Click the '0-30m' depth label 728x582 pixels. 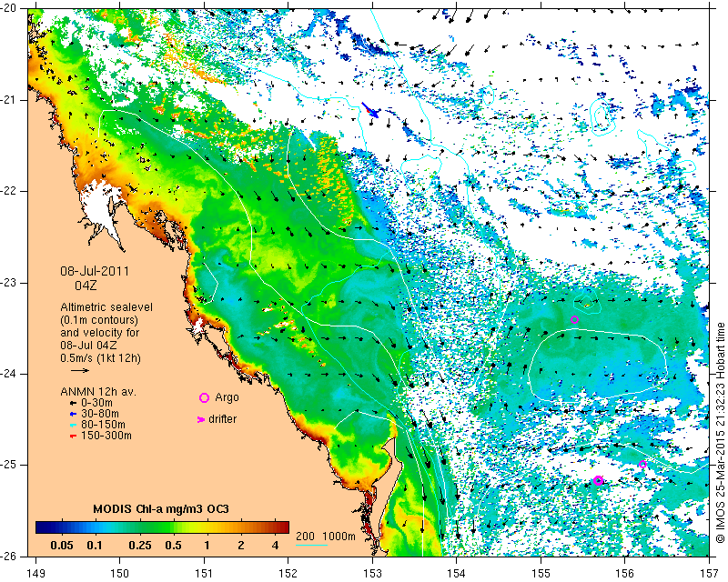click(x=96, y=403)
